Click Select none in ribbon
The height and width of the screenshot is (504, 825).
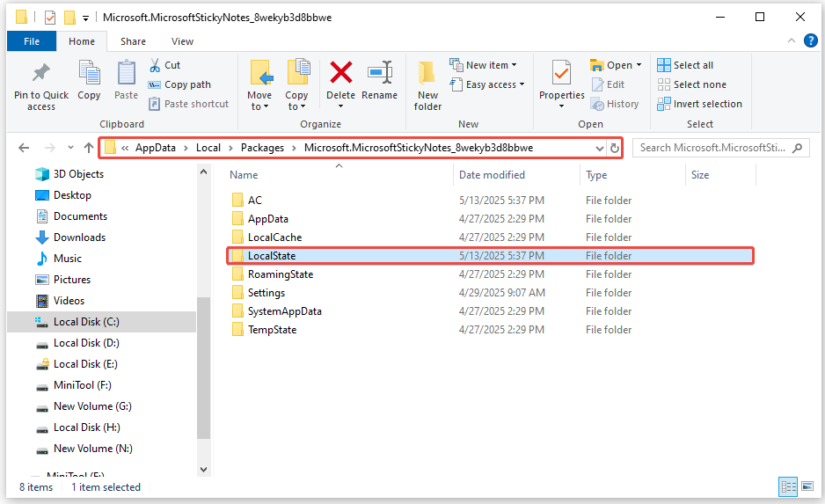tap(691, 84)
